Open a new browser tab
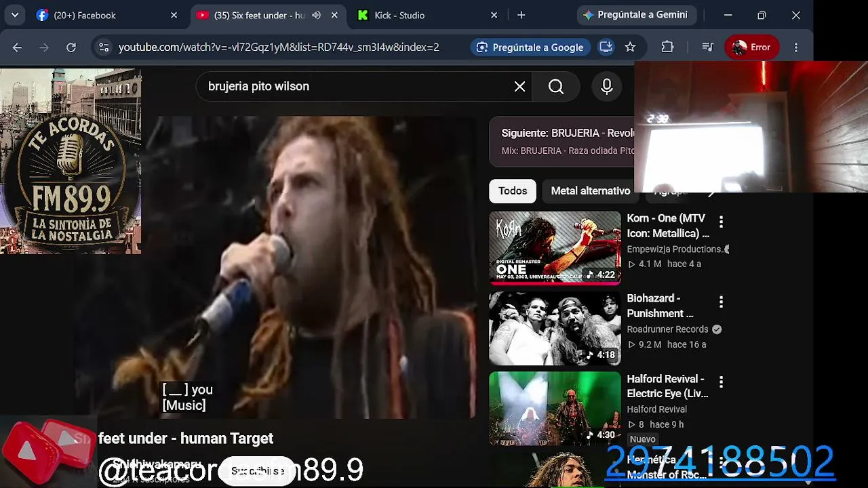 click(x=521, y=15)
